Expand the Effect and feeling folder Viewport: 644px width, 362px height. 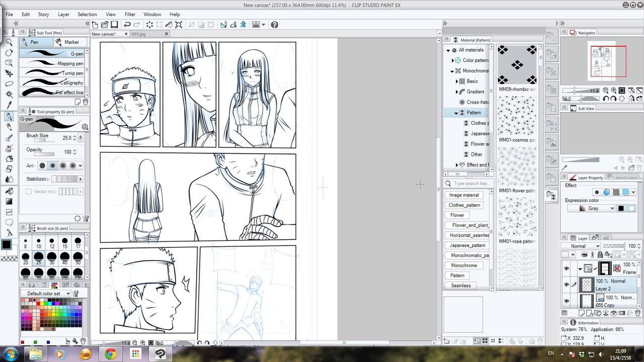coord(457,165)
